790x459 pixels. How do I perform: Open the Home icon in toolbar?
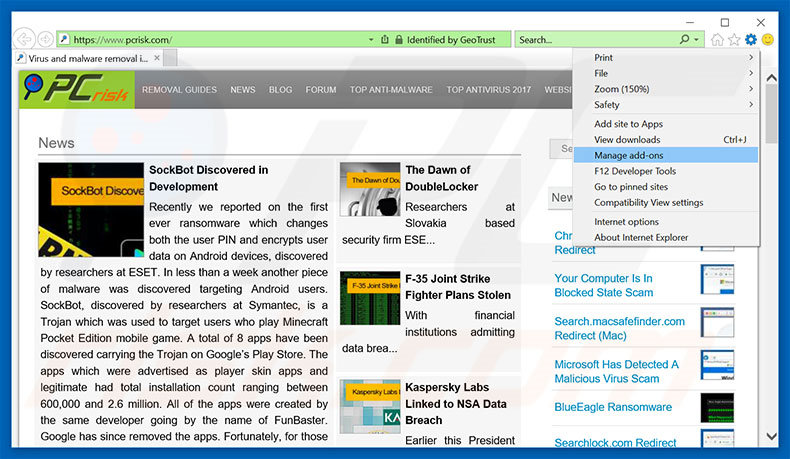point(717,40)
